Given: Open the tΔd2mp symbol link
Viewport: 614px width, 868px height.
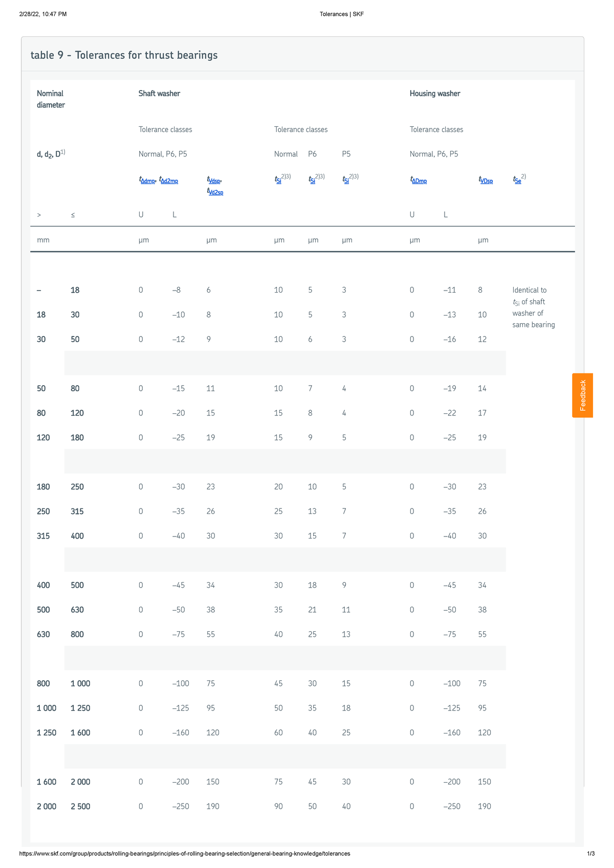Looking at the screenshot, I should (x=169, y=181).
